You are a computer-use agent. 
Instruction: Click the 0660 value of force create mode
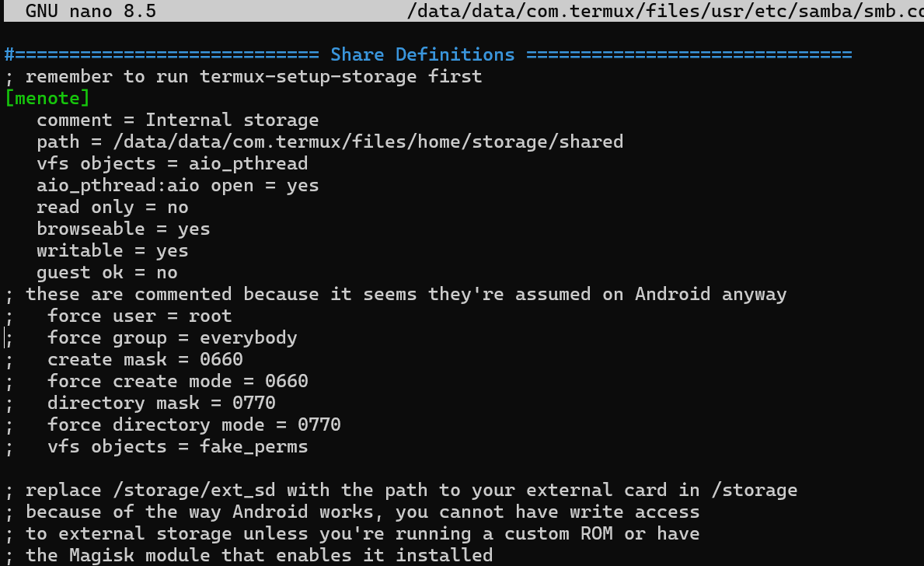(x=287, y=382)
